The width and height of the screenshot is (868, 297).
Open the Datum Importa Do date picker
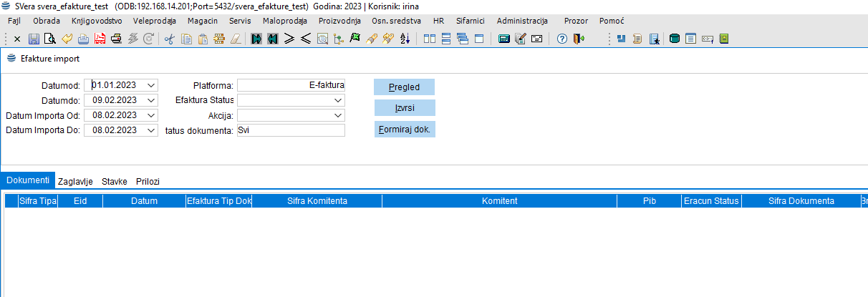(151, 130)
